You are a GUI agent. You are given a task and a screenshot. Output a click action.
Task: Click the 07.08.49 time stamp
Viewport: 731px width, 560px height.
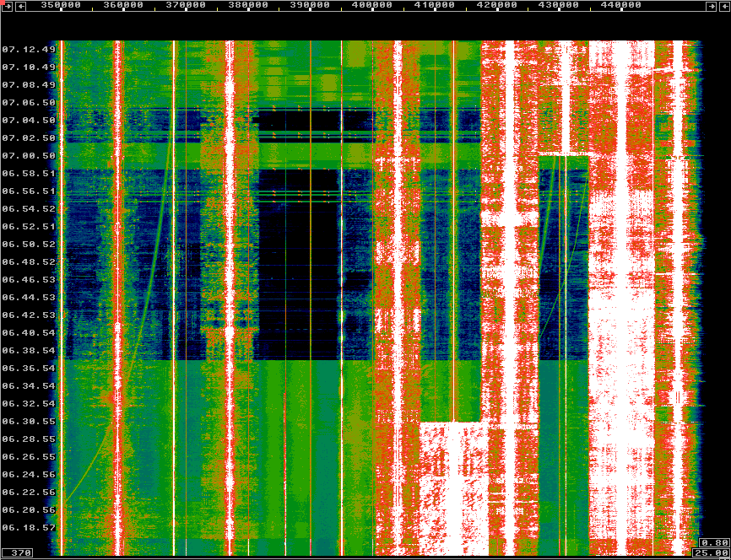(x=29, y=85)
